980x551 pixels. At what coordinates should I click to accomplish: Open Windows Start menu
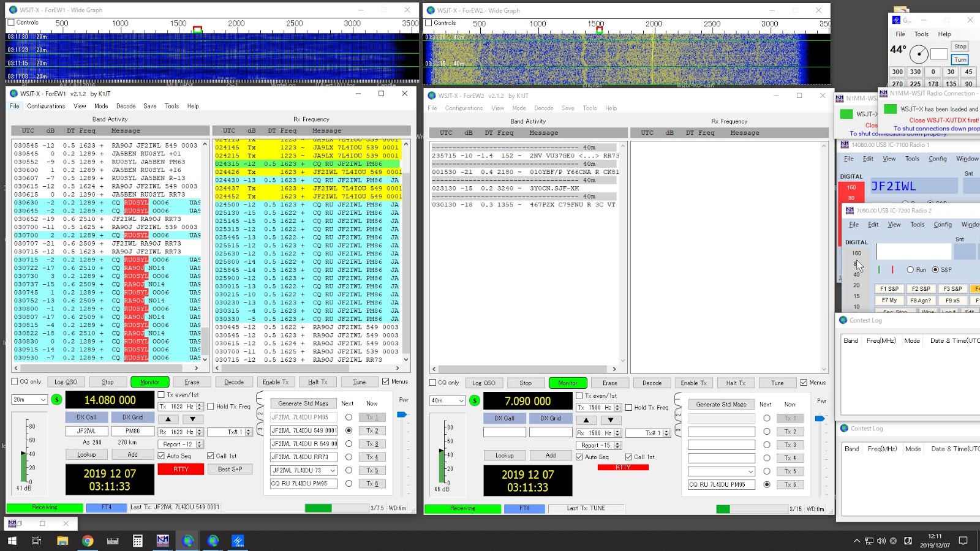point(12,541)
